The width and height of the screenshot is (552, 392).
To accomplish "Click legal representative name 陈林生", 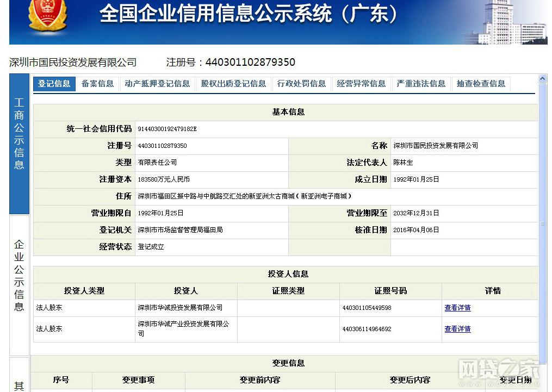I will point(403,163).
